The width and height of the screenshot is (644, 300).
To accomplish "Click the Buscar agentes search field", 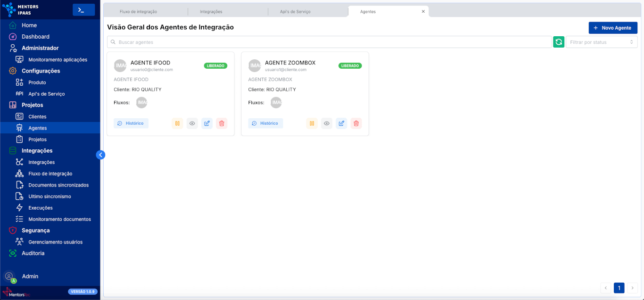I will (x=329, y=42).
